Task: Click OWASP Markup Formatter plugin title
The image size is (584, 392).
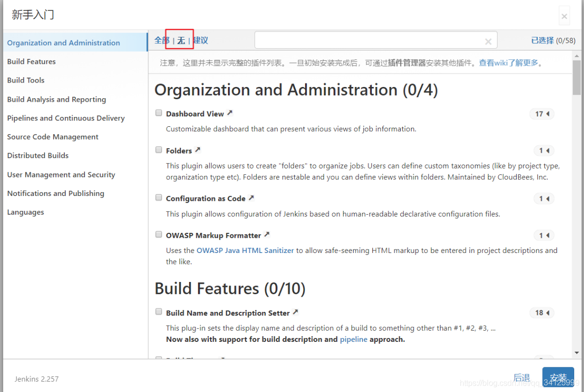Action: pos(214,235)
